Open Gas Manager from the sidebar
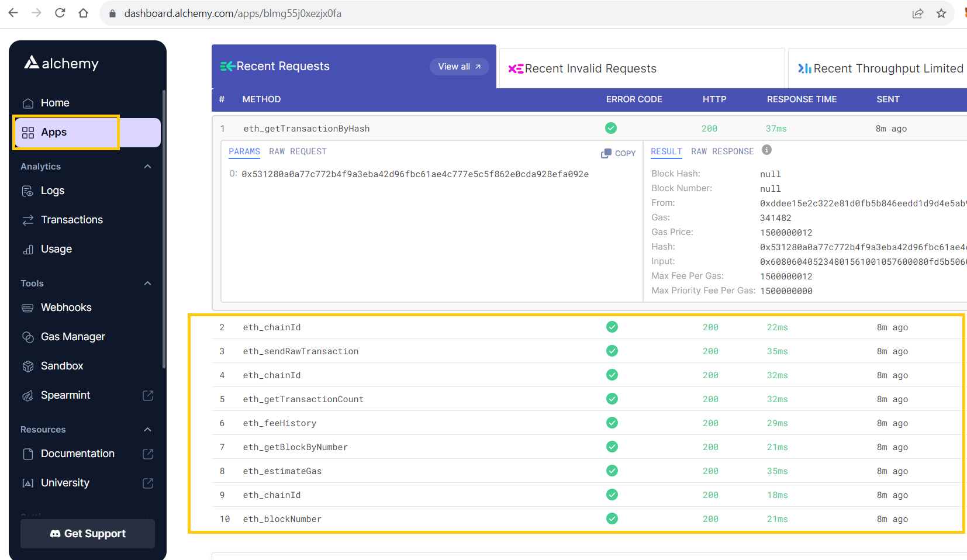Viewport: 967px width, 560px height. pyautogui.click(x=72, y=337)
